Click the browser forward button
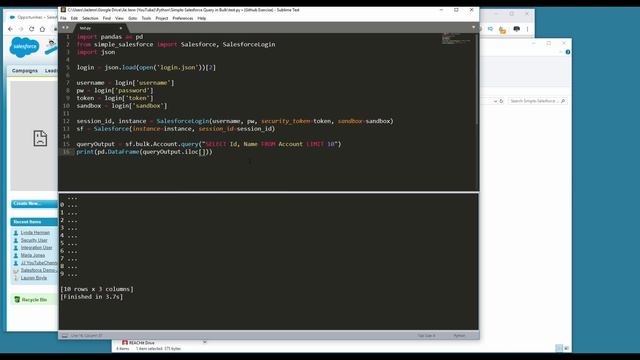The height and width of the screenshot is (360, 640). click(x=21, y=29)
